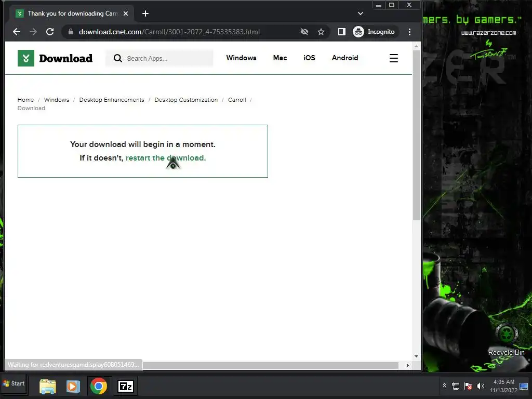Open Desktop Customization breadcrumb link

coord(186,100)
